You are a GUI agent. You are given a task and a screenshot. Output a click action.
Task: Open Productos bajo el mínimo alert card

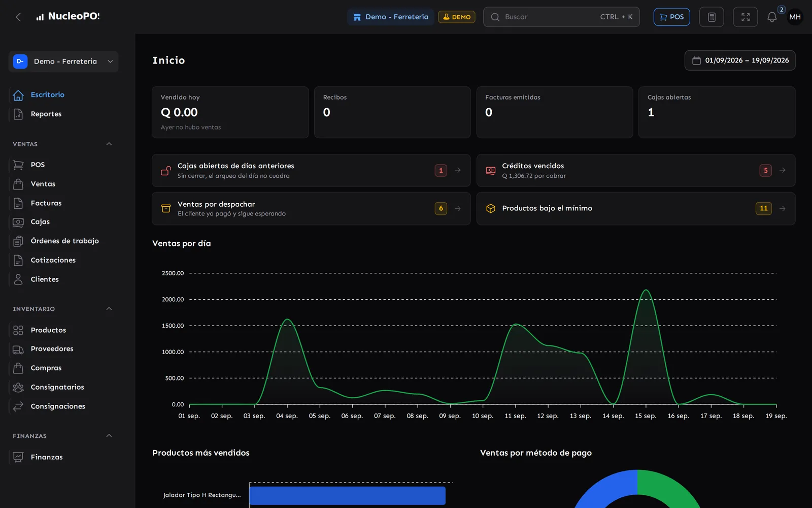[636, 208]
